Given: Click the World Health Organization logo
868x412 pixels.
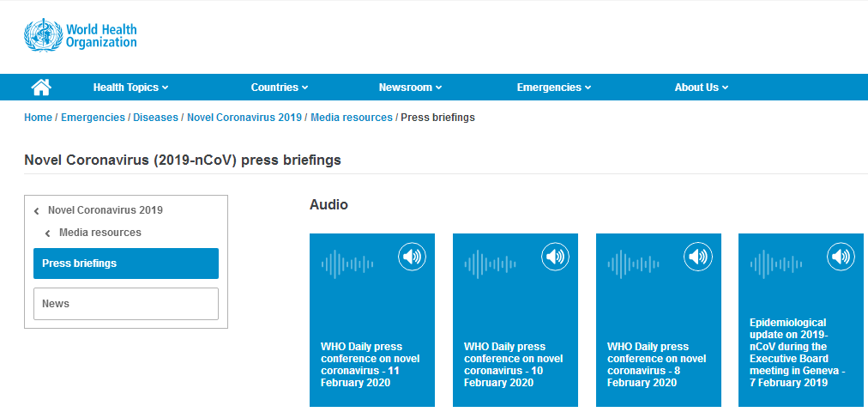Looking at the screenshot, I should (81, 36).
